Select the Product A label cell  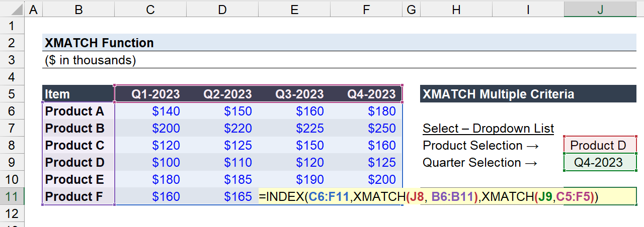click(x=78, y=111)
